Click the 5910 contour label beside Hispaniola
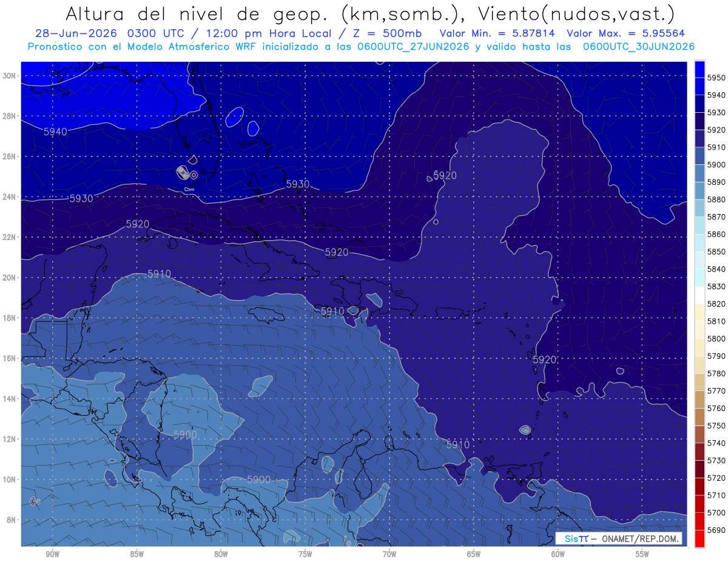Screen dimensions: 728x562 point(332,311)
